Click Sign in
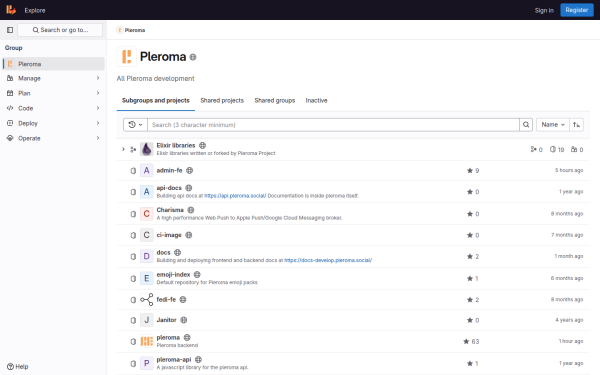The width and height of the screenshot is (600, 375). click(x=544, y=10)
